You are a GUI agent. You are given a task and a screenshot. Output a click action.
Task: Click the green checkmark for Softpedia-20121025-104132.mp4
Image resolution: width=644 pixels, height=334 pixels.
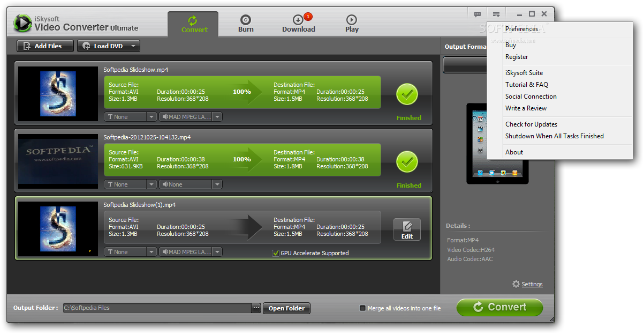pos(407,162)
